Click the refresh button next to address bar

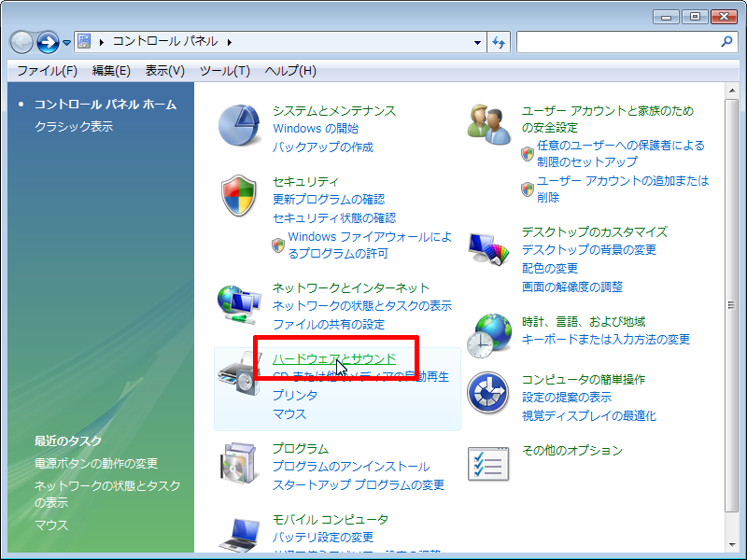(x=499, y=42)
